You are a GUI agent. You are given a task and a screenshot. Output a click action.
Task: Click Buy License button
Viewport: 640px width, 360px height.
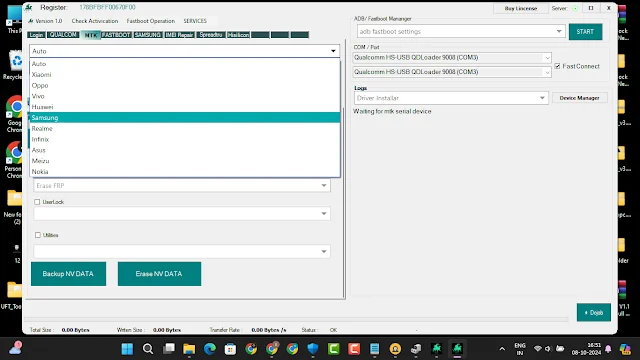click(x=521, y=8)
